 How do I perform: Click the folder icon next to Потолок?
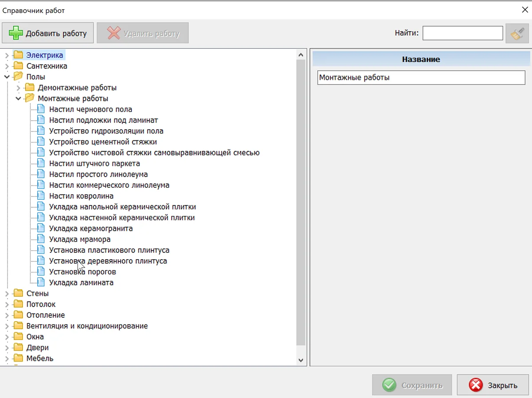pos(18,304)
